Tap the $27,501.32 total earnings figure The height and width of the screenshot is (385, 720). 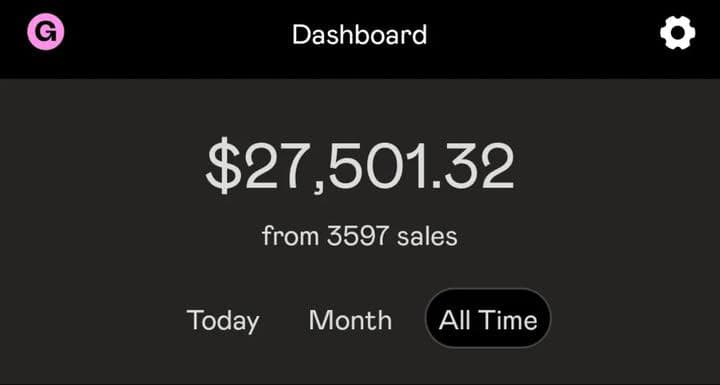point(360,165)
